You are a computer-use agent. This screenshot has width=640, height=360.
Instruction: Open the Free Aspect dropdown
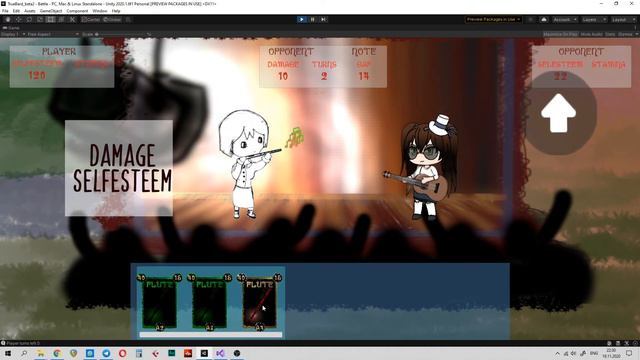tap(53, 34)
